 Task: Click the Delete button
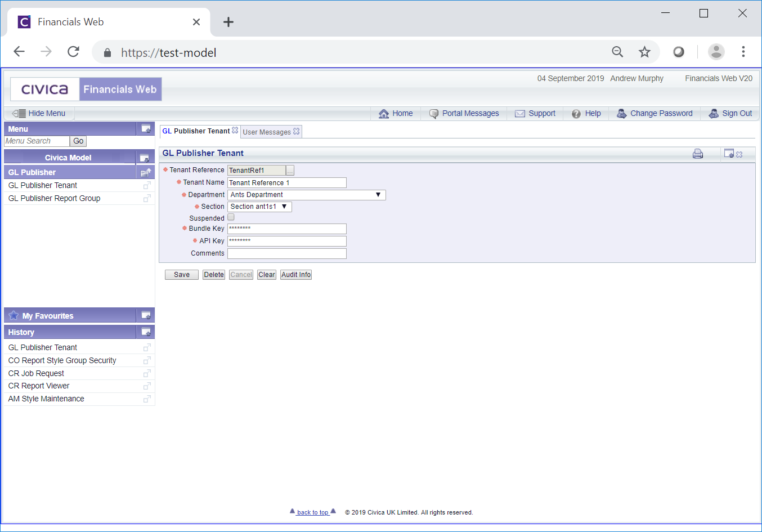(214, 275)
